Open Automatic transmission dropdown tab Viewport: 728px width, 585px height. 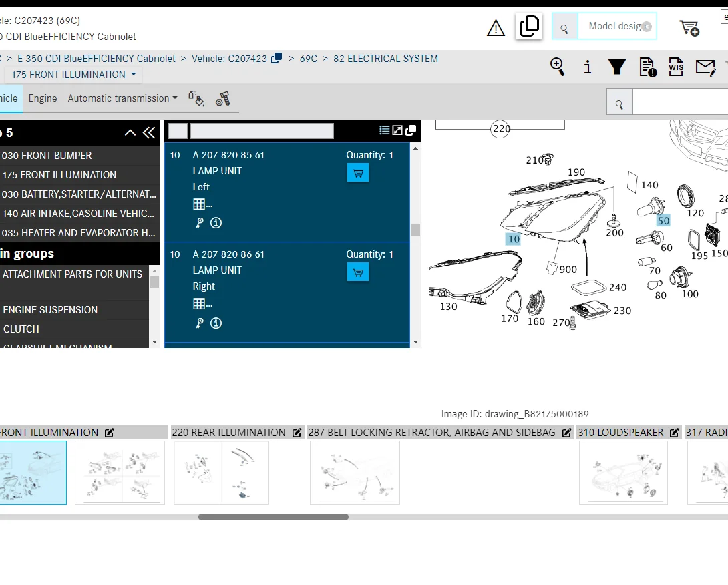point(123,98)
